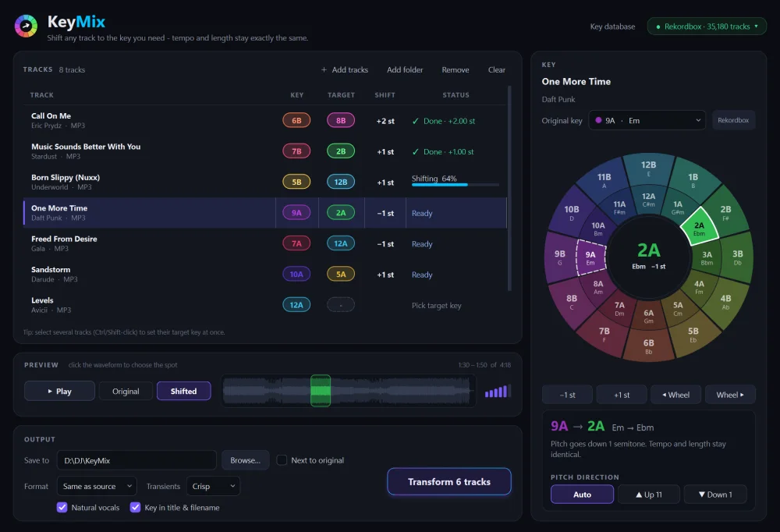Set pitch direction to Down 1
The image size is (780, 532).
coord(715,495)
